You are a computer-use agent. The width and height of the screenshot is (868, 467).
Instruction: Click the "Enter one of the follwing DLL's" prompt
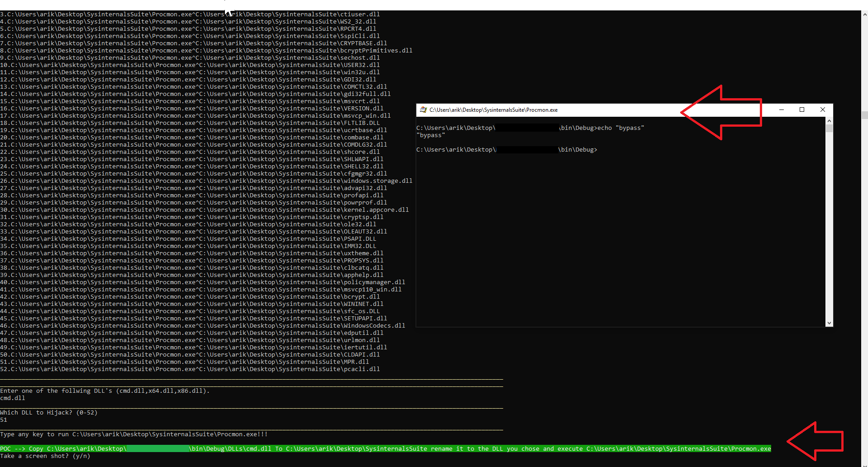105,391
